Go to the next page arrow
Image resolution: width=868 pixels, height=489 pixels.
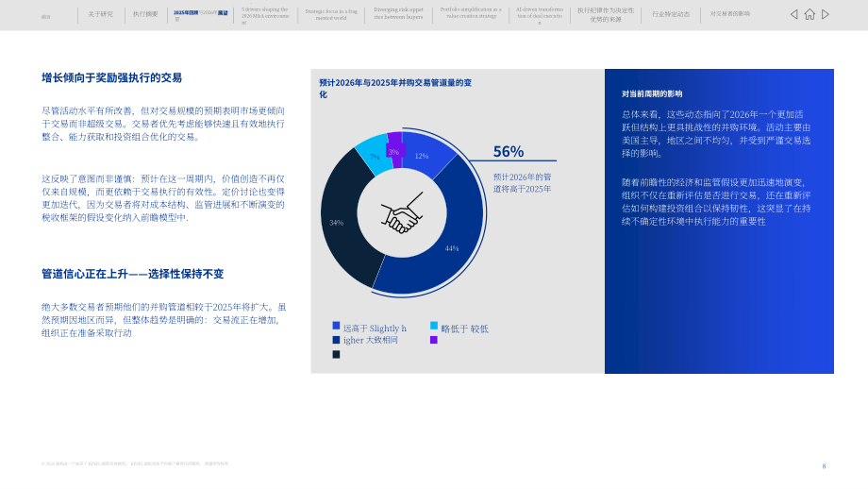click(x=826, y=14)
